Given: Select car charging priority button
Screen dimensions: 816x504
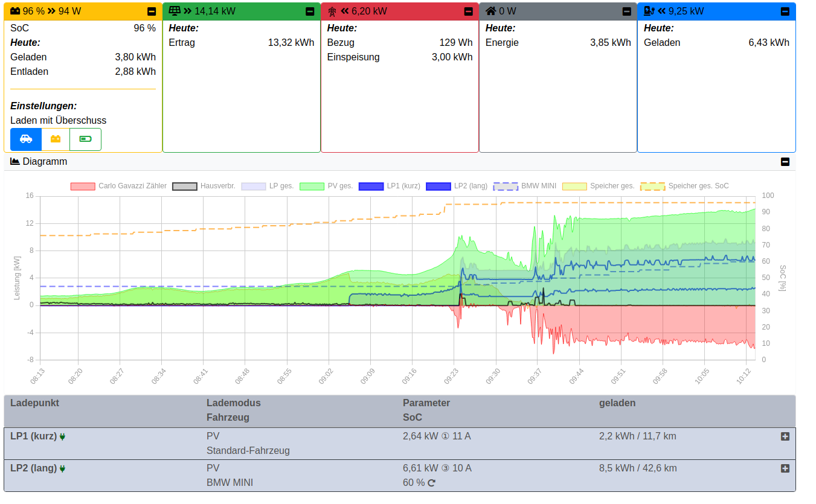Looking at the screenshot, I should click(26, 139).
